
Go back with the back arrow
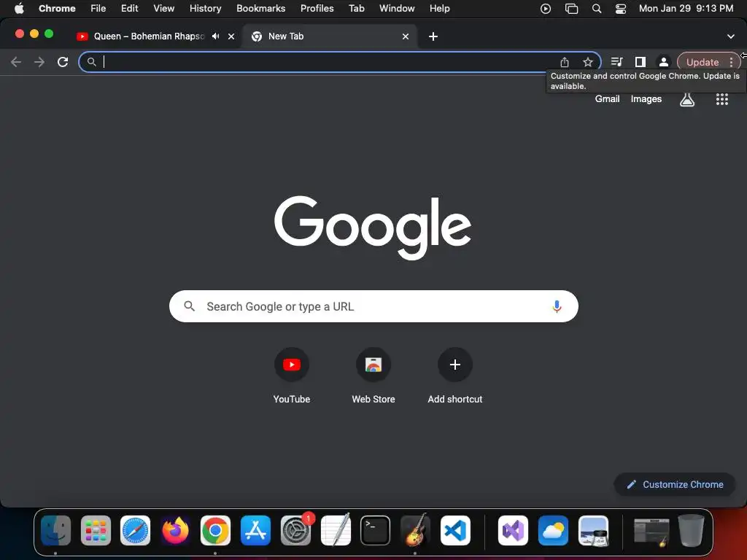pyautogui.click(x=16, y=62)
